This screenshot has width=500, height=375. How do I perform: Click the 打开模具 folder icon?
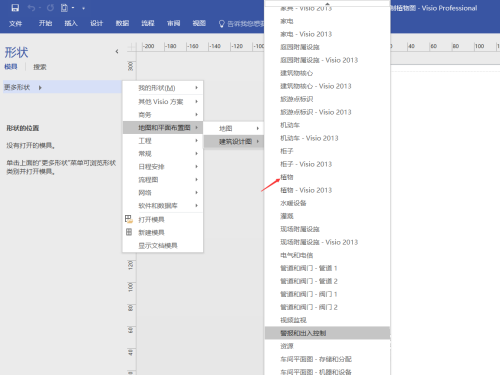[129, 219]
